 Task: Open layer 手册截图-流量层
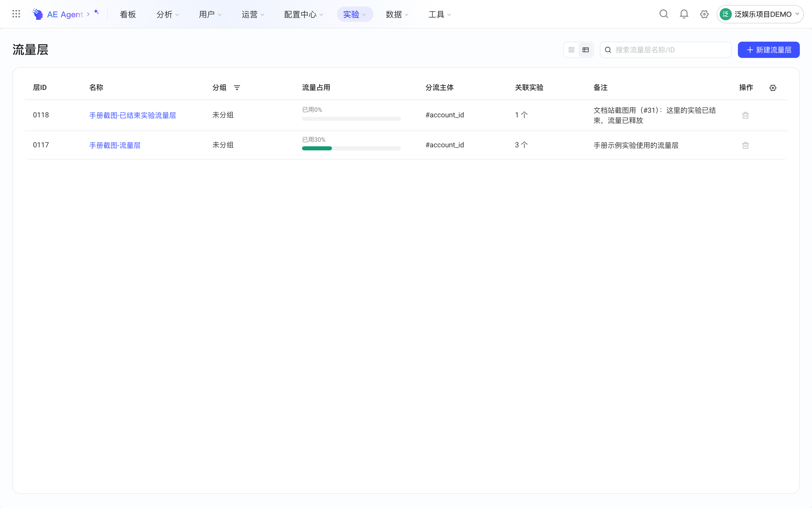(x=115, y=145)
